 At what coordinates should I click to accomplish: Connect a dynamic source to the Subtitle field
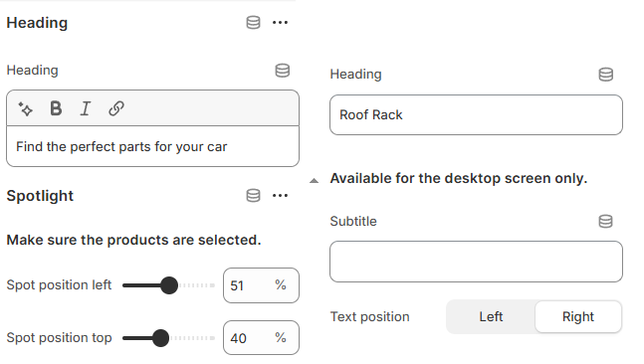(606, 222)
